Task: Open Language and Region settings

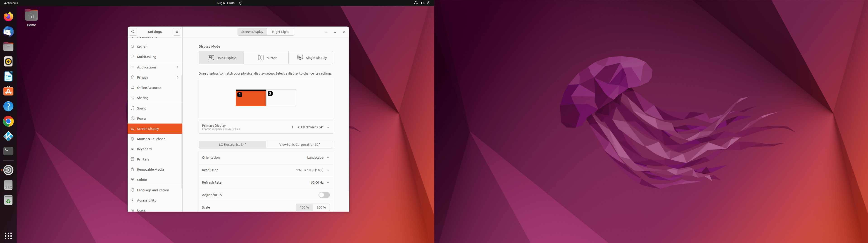Action: point(155,190)
